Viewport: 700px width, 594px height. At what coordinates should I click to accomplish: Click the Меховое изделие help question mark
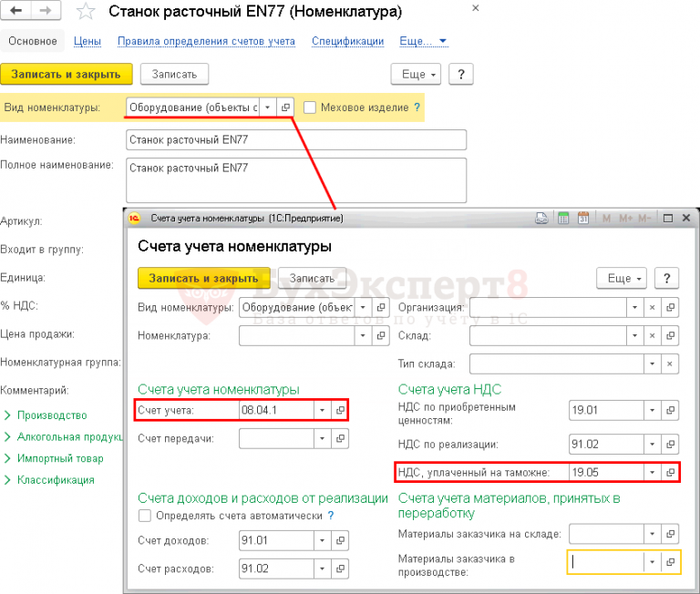417,108
